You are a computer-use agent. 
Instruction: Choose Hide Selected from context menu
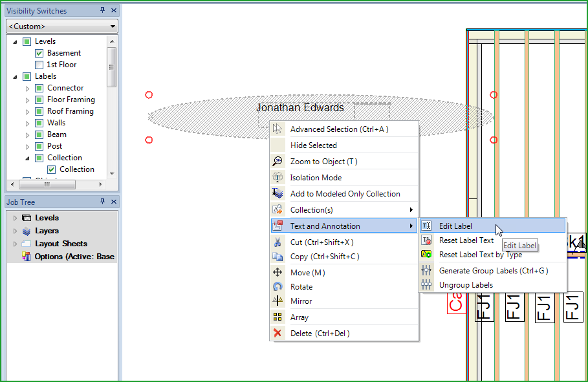point(344,145)
